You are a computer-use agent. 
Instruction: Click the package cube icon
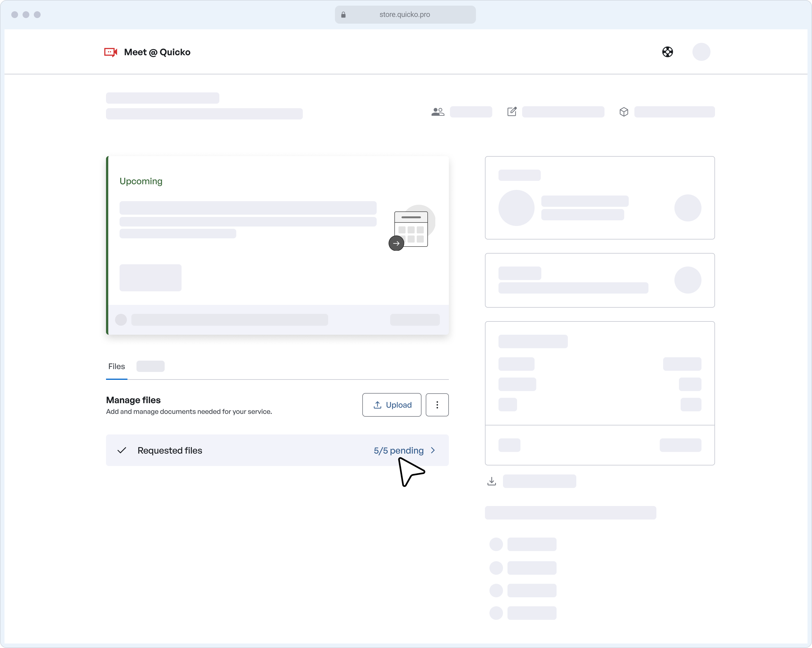624,112
